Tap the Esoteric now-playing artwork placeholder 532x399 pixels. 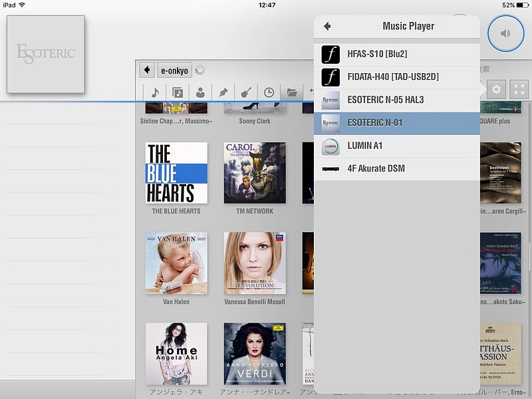46,55
